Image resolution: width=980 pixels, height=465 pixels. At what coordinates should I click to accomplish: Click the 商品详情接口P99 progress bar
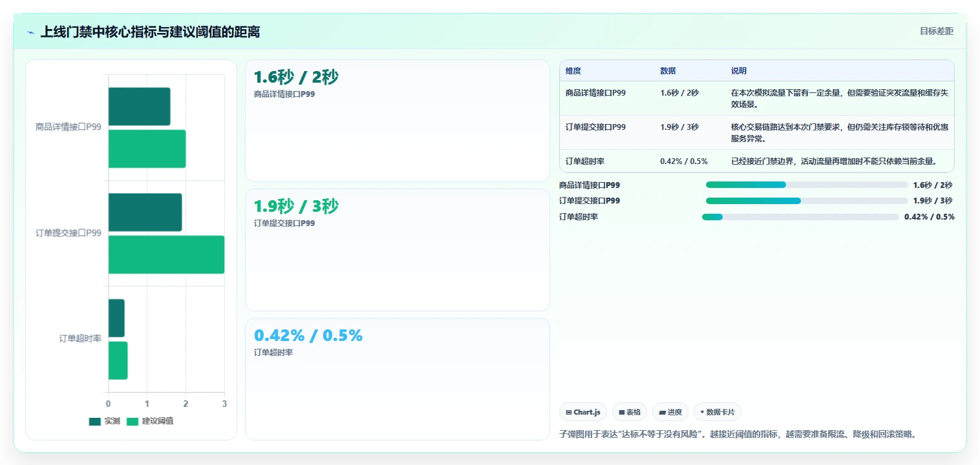point(807,185)
